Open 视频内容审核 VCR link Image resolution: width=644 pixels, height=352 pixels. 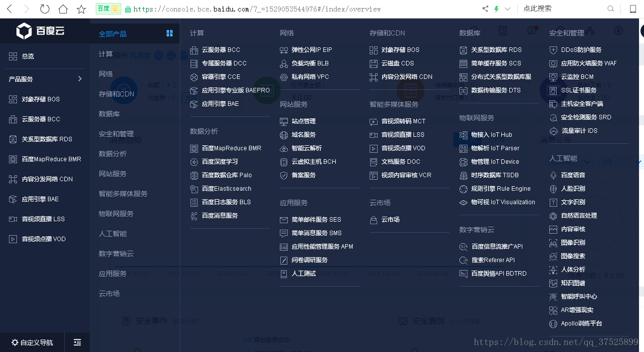coord(407,175)
